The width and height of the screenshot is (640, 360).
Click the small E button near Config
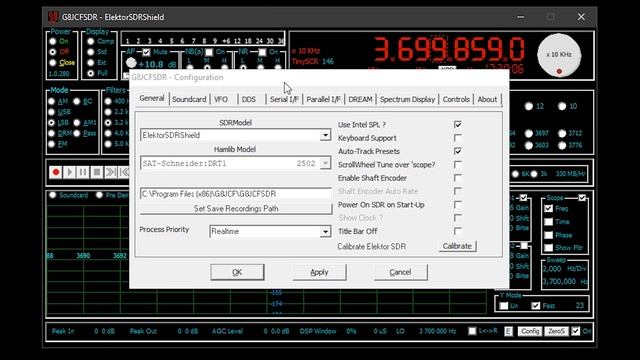coord(508,331)
